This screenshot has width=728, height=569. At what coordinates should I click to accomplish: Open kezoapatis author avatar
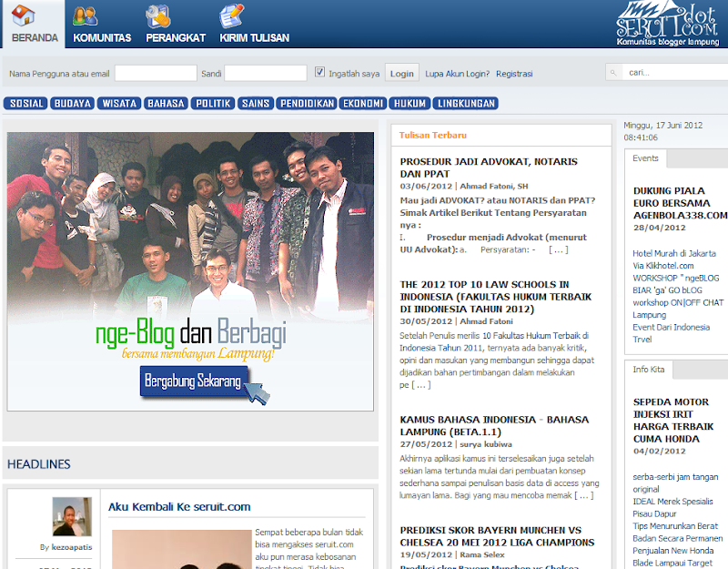coord(72,516)
